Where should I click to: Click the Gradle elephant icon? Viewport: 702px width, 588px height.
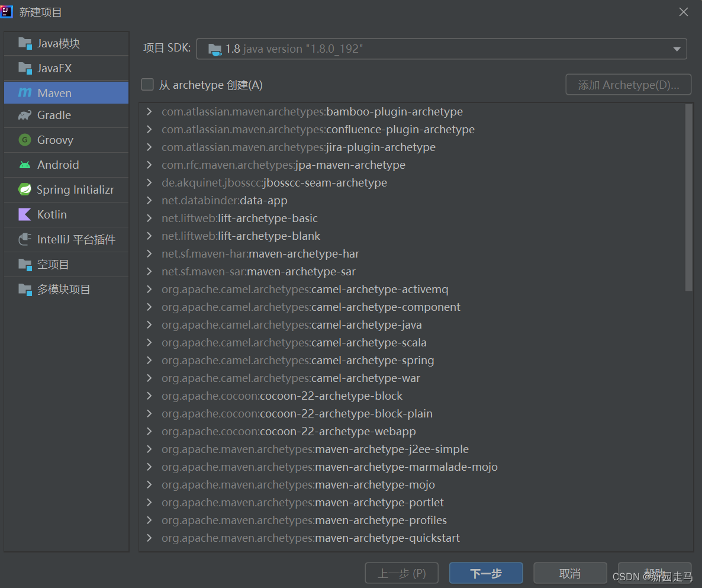[25, 115]
